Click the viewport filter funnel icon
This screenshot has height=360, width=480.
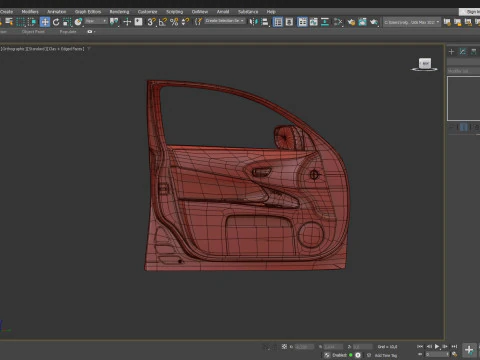89,49
